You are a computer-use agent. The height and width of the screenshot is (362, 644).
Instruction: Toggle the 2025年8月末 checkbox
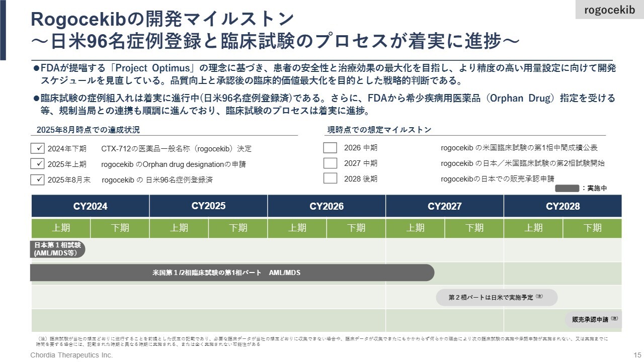(x=38, y=179)
